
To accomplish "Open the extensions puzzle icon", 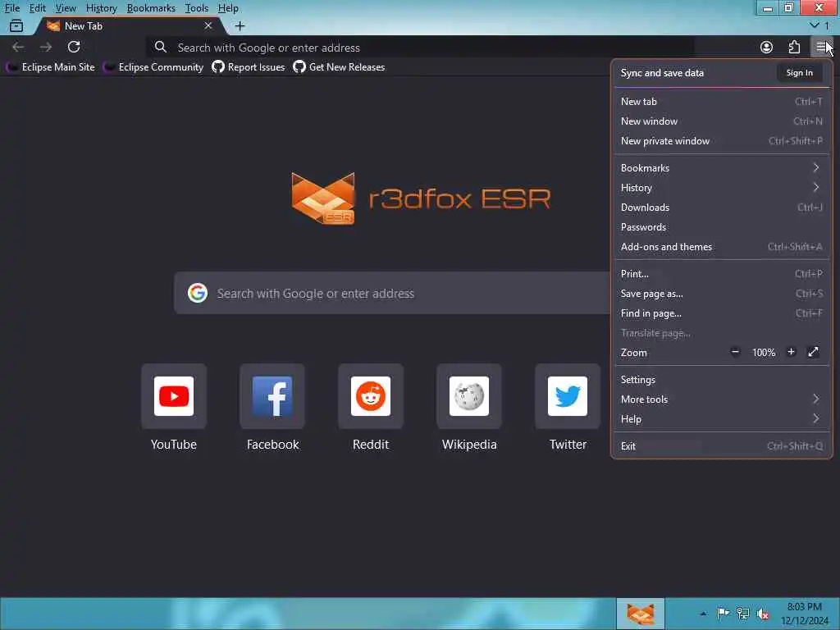I will [794, 47].
